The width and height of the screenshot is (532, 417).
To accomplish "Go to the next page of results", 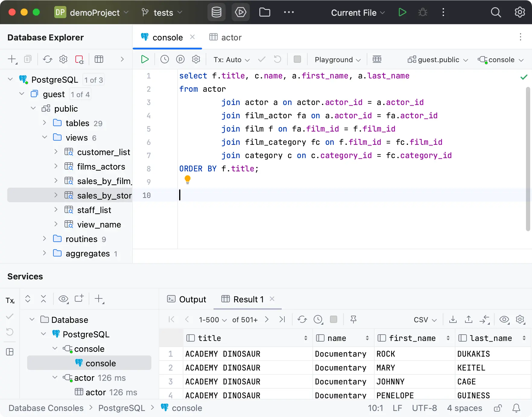I will [x=267, y=319].
